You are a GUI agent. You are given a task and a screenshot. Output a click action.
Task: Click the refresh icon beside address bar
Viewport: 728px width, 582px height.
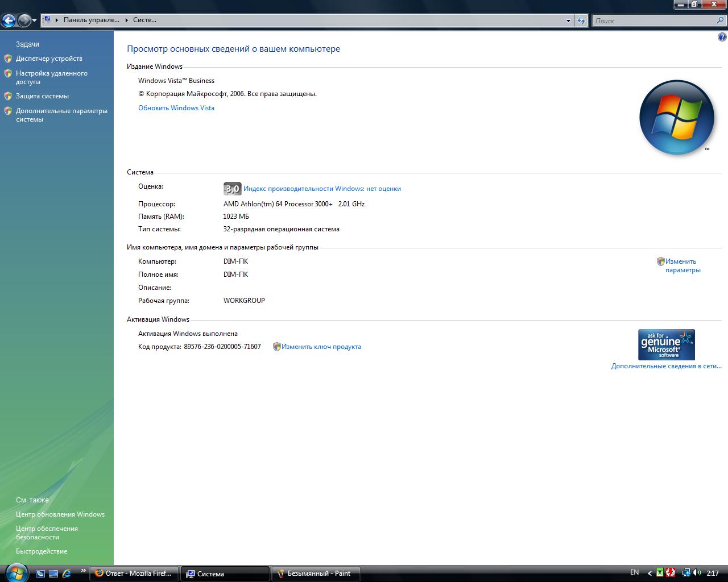[581, 20]
